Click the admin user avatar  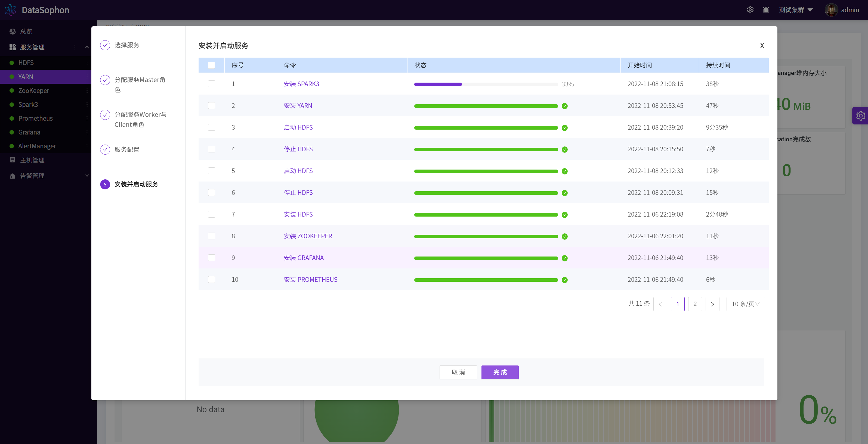point(831,10)
